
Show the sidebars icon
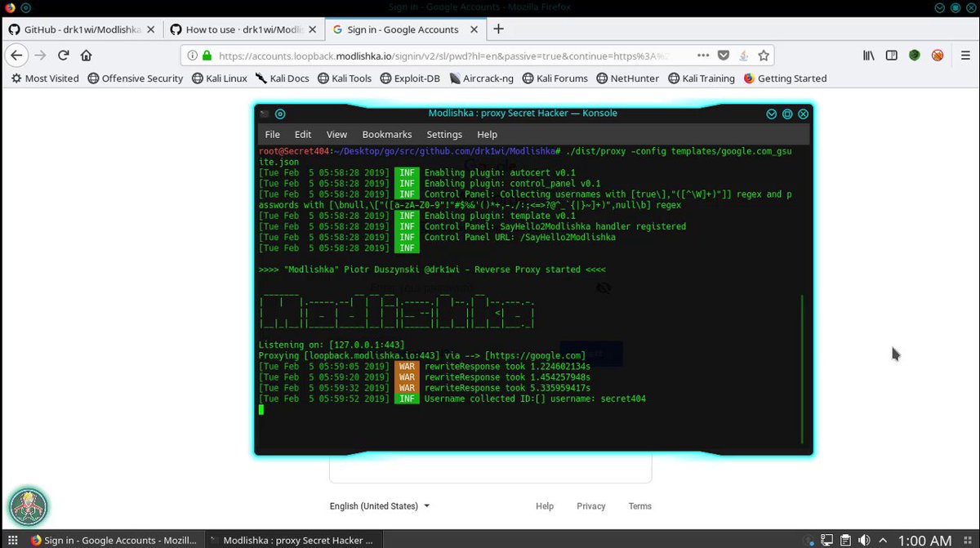click(x=892, y=56)
